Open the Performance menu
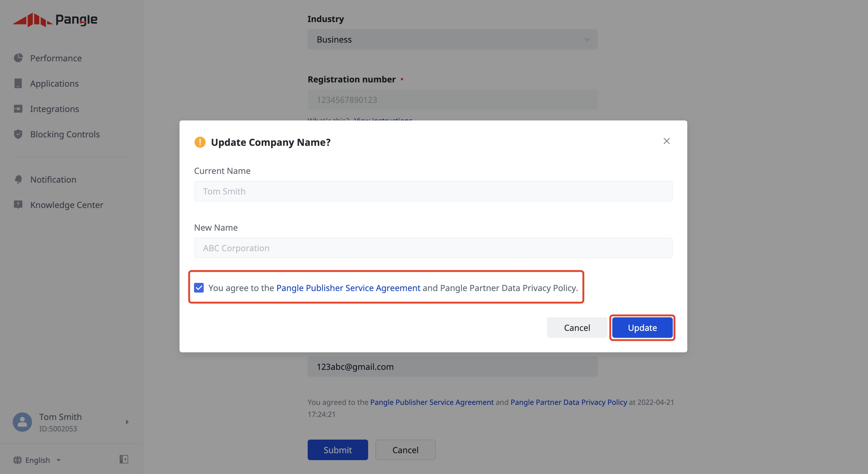This screenshot has width=868, height=474. point(56,58)
